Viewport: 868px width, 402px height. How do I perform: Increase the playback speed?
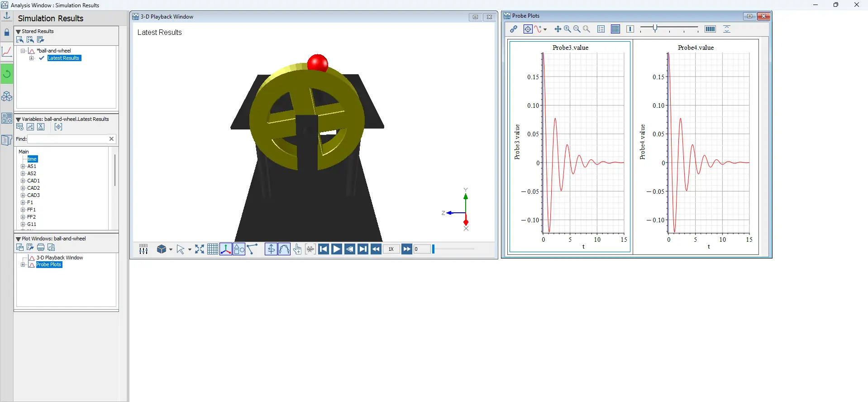407,249
